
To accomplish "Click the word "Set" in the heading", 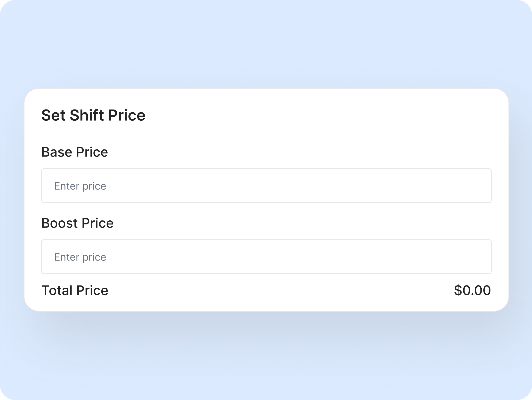I will point(53,115).
